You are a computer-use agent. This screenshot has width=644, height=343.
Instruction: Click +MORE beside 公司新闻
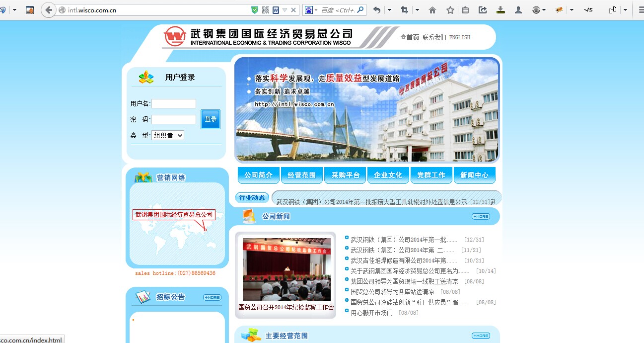481,216
